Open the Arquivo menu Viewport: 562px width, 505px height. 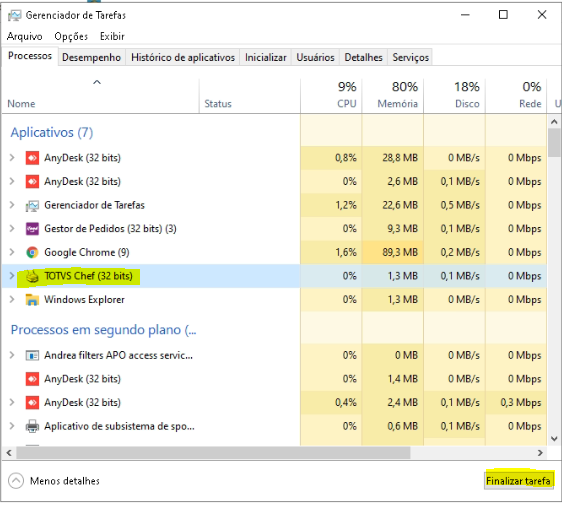pyautogui.click(x=24, y=36)
